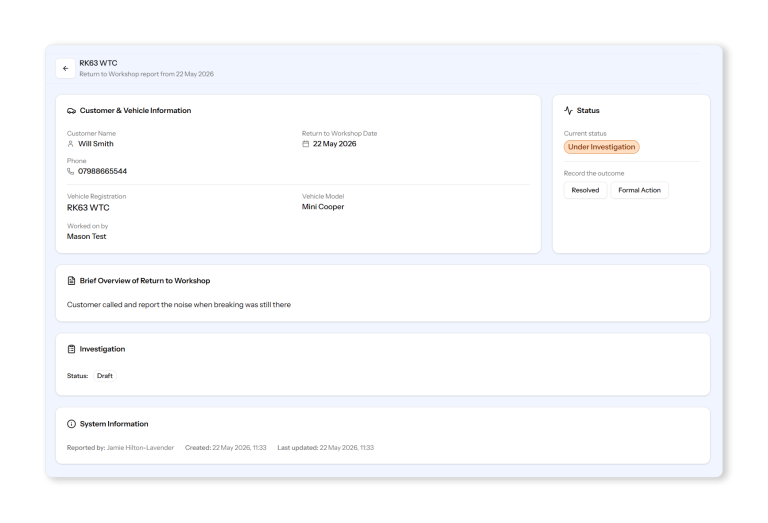Click the overview text about noise when breaking

[179, 305]
